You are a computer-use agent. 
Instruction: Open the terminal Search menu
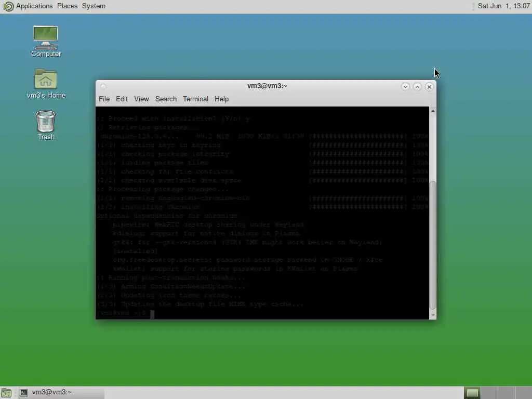point(166,99)
